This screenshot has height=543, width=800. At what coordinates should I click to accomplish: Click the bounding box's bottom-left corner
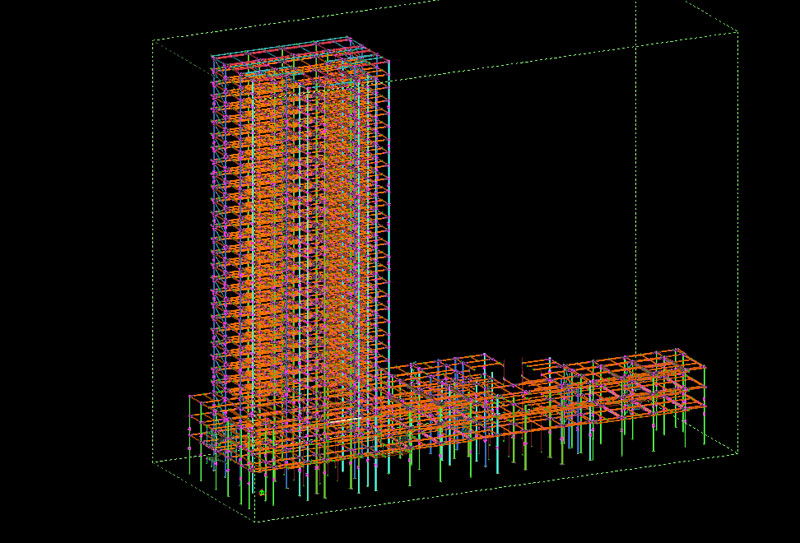pyautogui.click(x=153, y=462)
